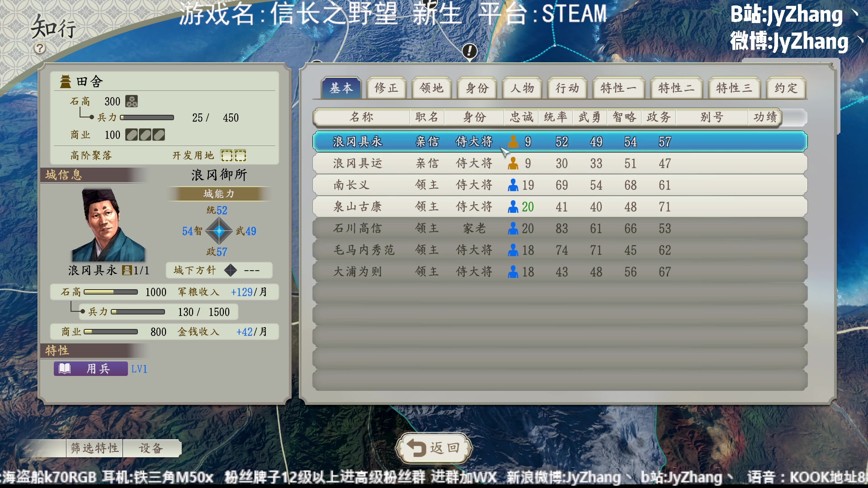The image size is (868, 488).
Task: Click the exclamation alert marker on the map
Action: [470, 51]
